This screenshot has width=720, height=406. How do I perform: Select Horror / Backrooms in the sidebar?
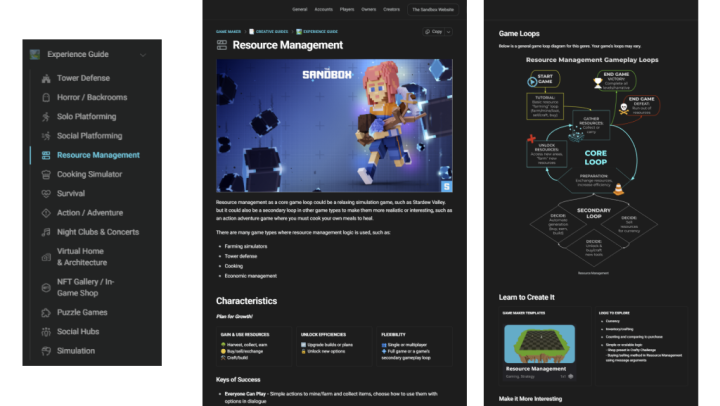[x=92, y=97]
